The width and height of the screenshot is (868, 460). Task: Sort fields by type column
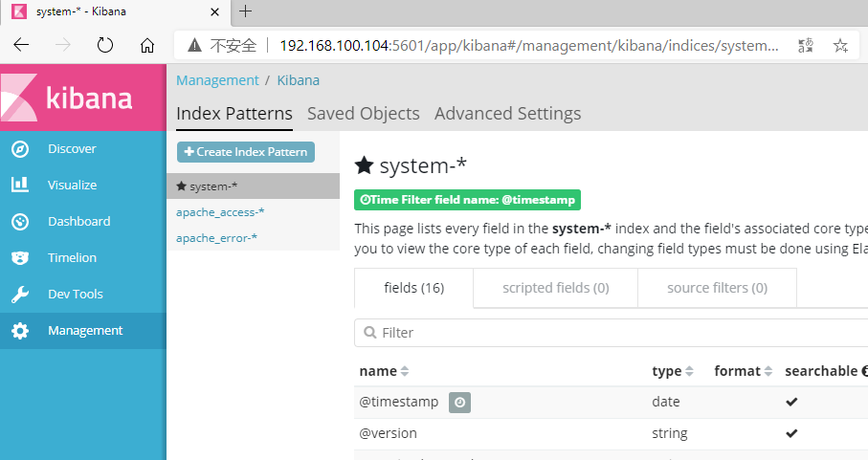pos(673,371)
